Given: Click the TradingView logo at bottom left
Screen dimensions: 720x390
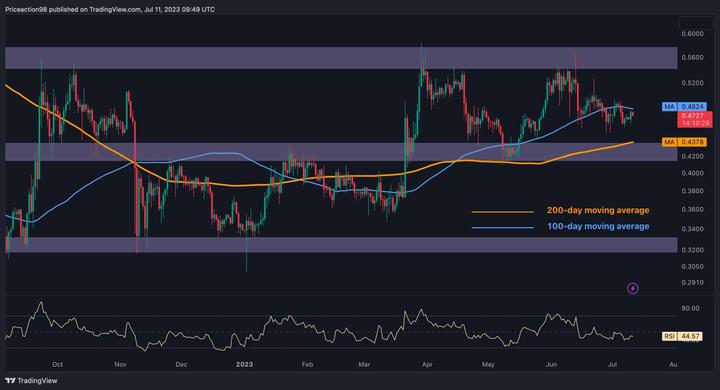Looking at the screenshot, I should click(x=31, y=380).
